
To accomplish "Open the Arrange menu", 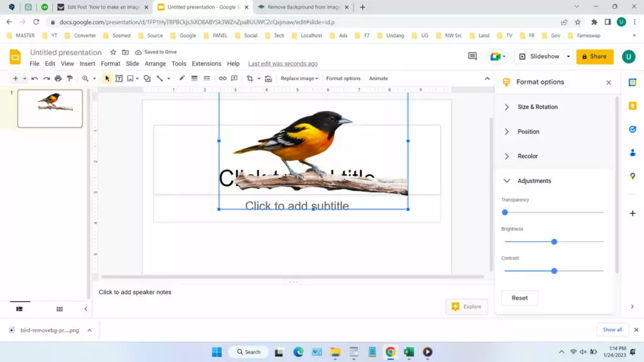I will (x=155, y=63).
